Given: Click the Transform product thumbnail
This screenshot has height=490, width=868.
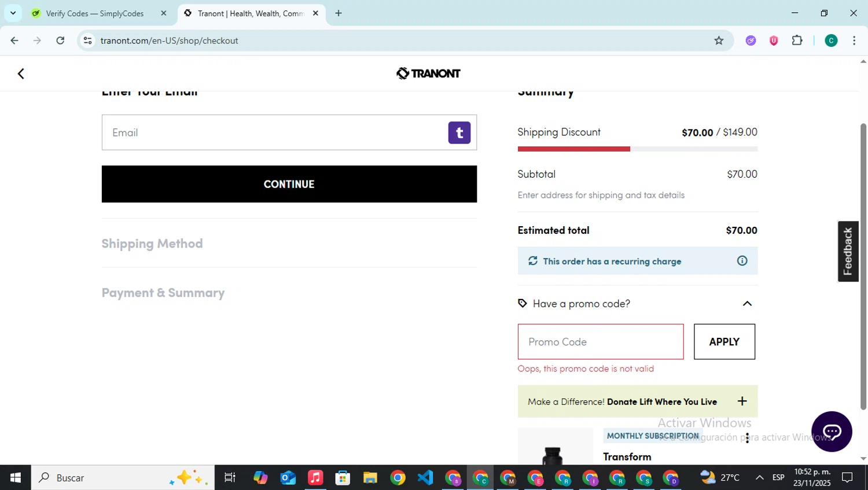Looking at the screenshot, I should click(556, 447).
